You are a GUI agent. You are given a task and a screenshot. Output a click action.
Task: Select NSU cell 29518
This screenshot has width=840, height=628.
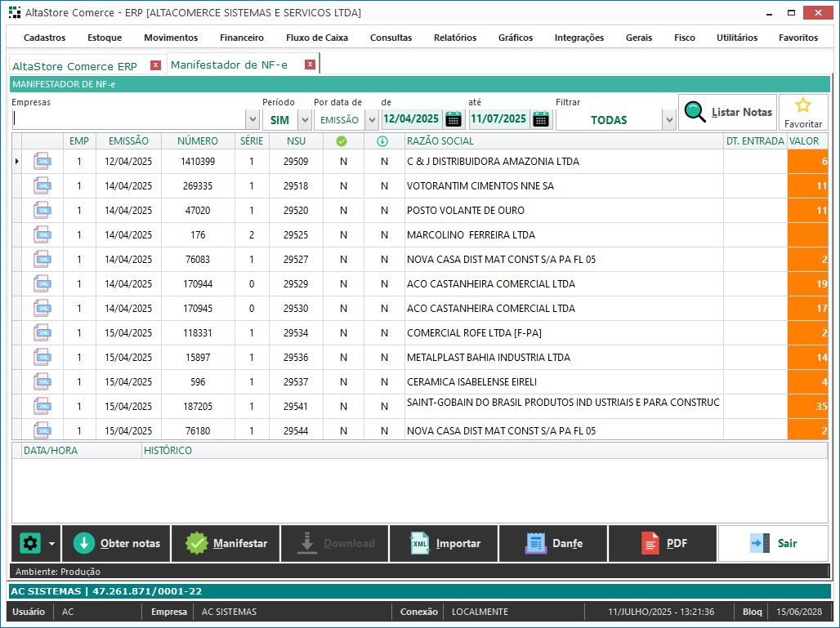pyautogui.click(x=296, y=185)
